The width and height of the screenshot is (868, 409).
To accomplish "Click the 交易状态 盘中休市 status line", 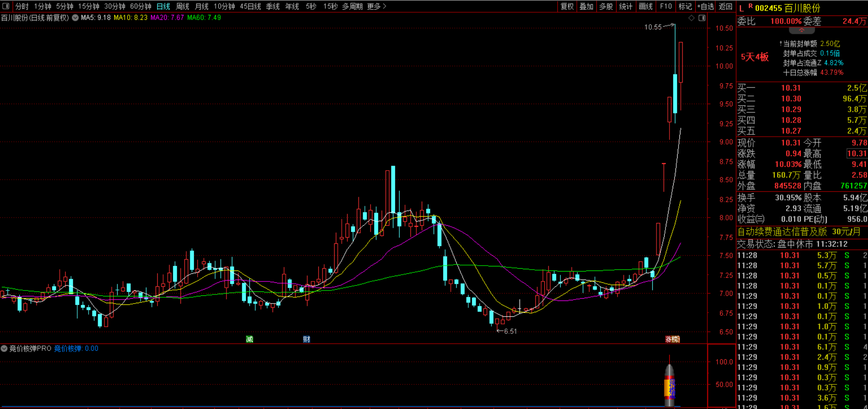I will [793, 244].
